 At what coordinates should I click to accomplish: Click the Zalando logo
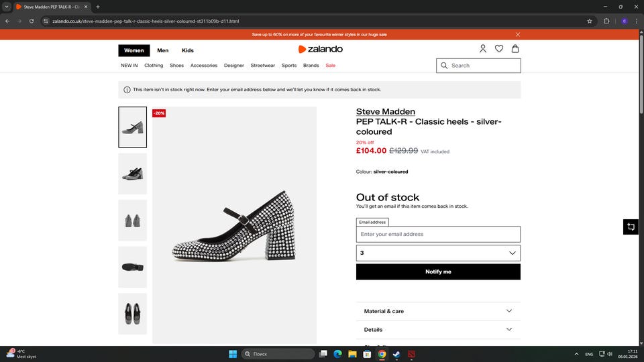click(x=321, y=49)
